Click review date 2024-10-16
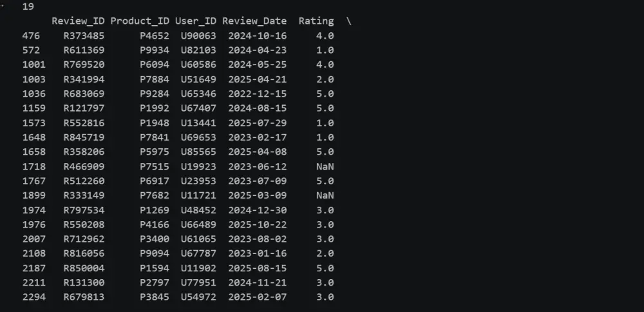644x312 pixels. tap(257, 35)
